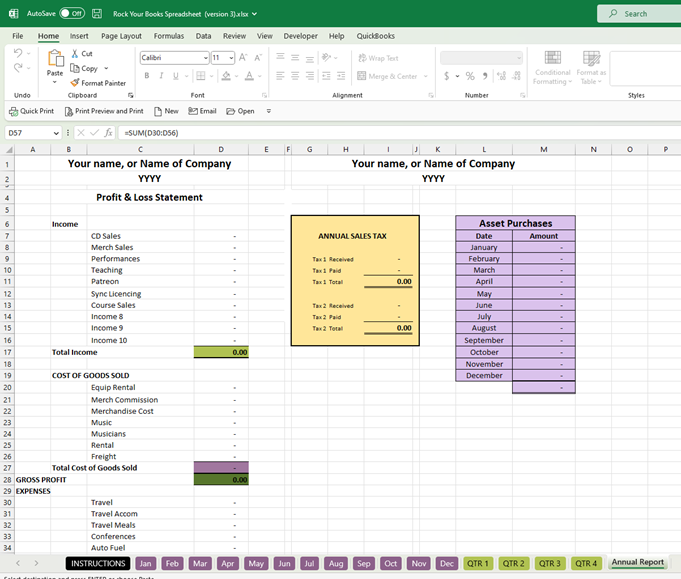Toggle the AutoSave switch
The height and width of the screenshot is (579, 681).
(x=71, y=14)
